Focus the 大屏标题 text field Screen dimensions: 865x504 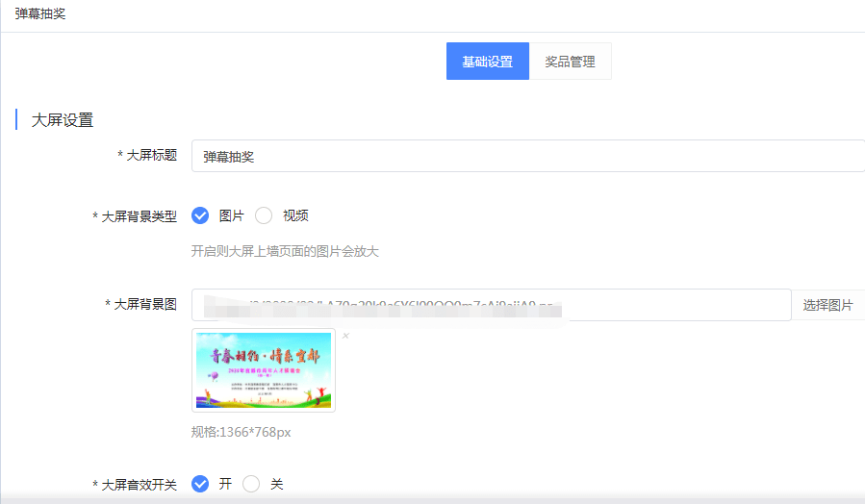click(527, 156)
